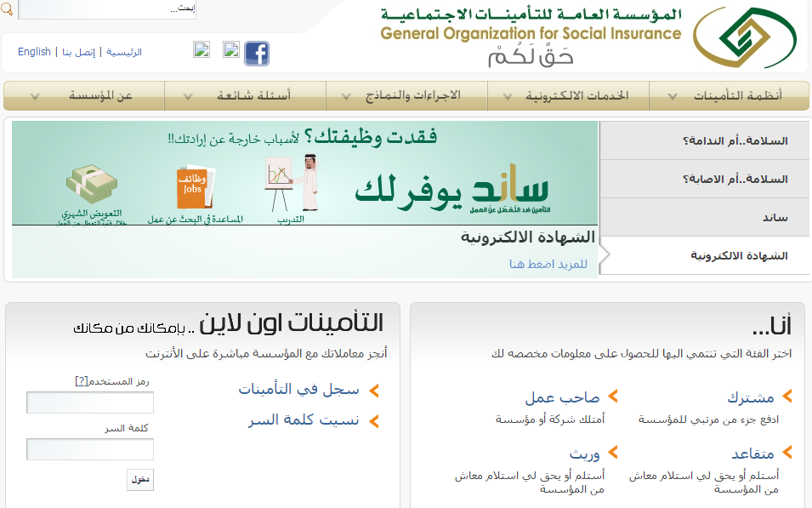
Task: Click inside the كلمة السر password field
Action: 89,448
